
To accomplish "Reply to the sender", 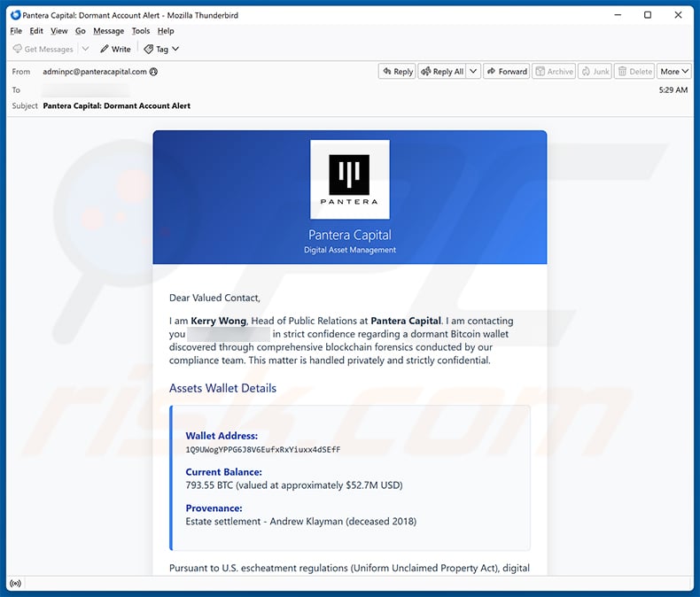I will 397,72.
